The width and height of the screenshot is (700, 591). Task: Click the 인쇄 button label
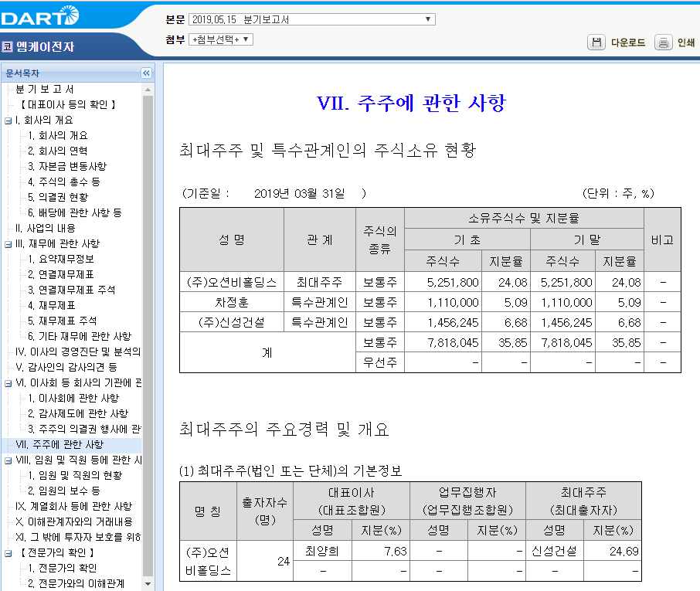click(686, 42)
